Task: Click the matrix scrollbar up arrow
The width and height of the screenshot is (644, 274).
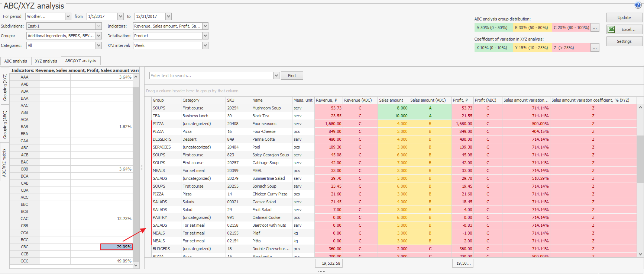Action: (x=136, y=77)
